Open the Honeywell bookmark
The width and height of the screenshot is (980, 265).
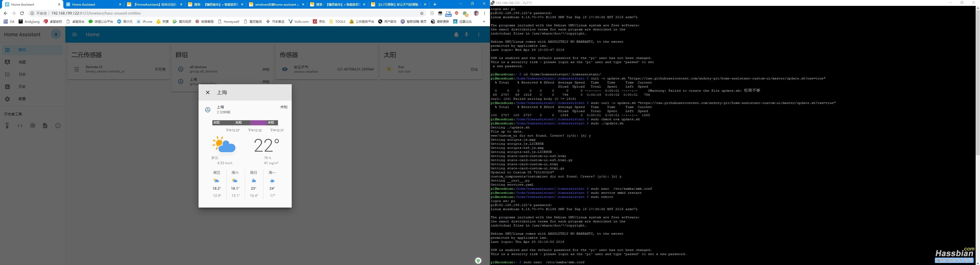pyautogui.click(x=229, y=22)
